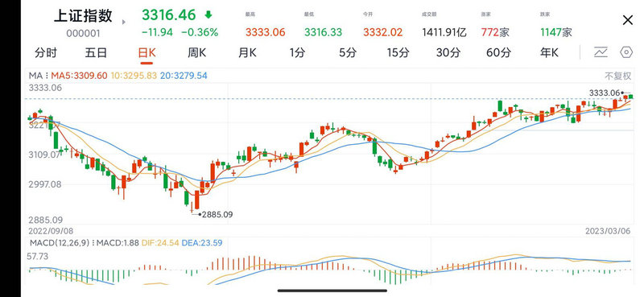Viewport: 644px width, 297px height.
Task: Expand the arrow beside 上证指数
Action: pos(125,22)
